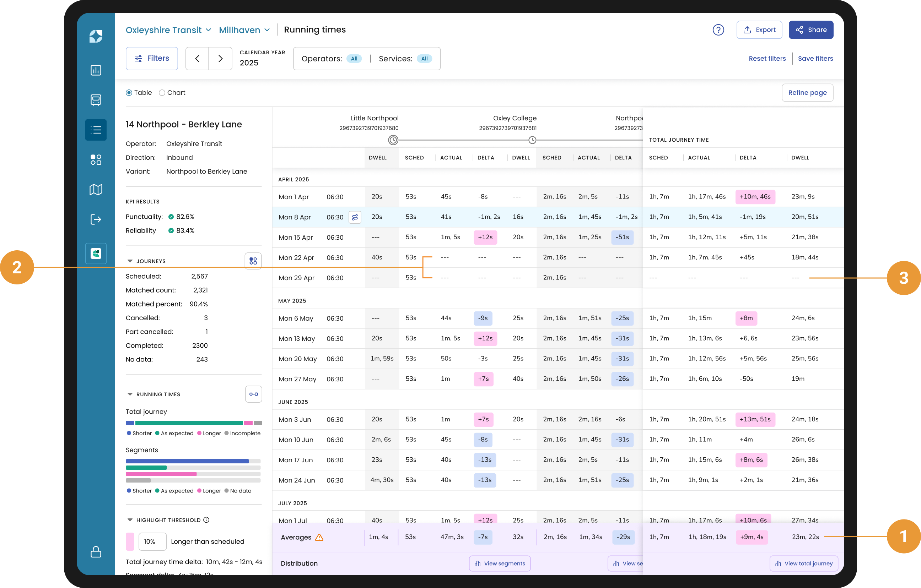Click the 10% threshold input field
Image resolution: width=921 pixels, height=588 pixels.
(152, 541)
